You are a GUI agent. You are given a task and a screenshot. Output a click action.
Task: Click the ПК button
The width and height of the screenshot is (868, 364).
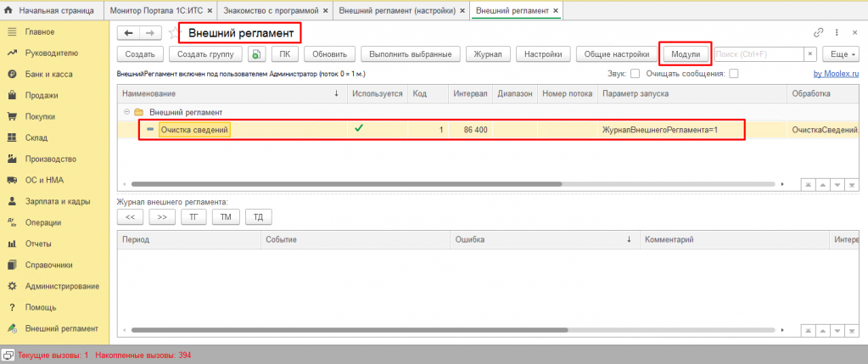[x=284, y=54]
